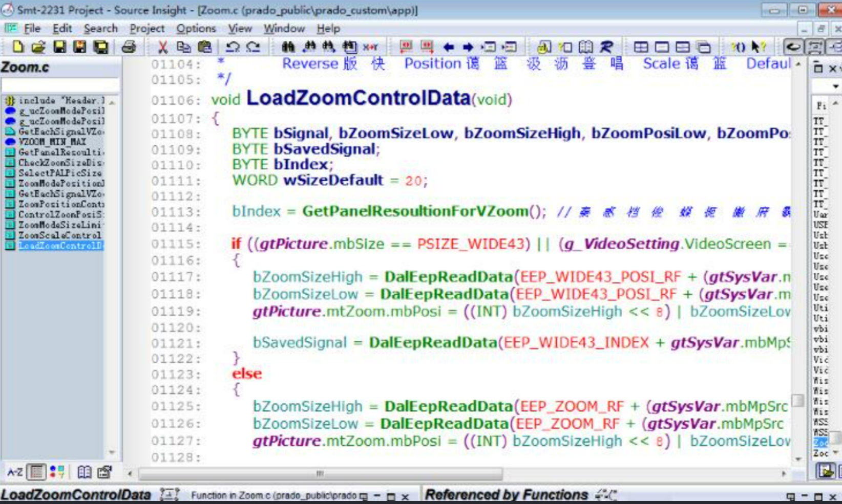The width and height of the screenshot is (842, 504).
Task: Click the book icon in symbol window toolbar
Action: click(x=85, y=472)
